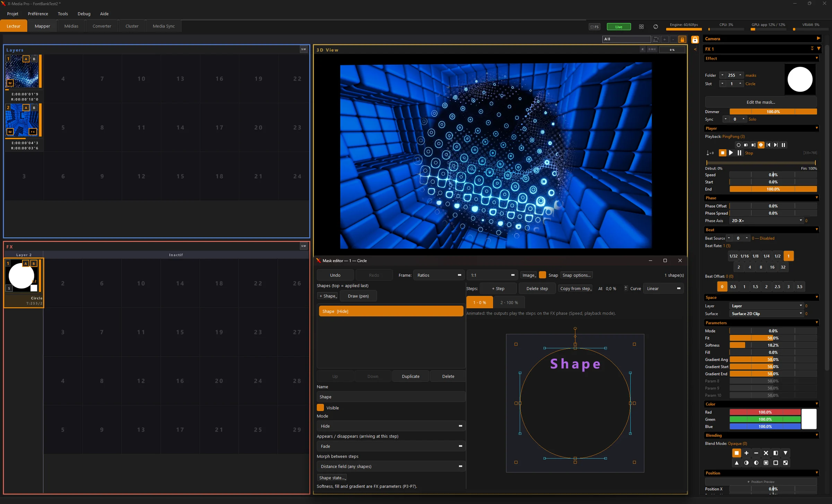The image size is (832, 504).
Task: Select the multiply (X) blend mode icon
Action: (766, 453)
